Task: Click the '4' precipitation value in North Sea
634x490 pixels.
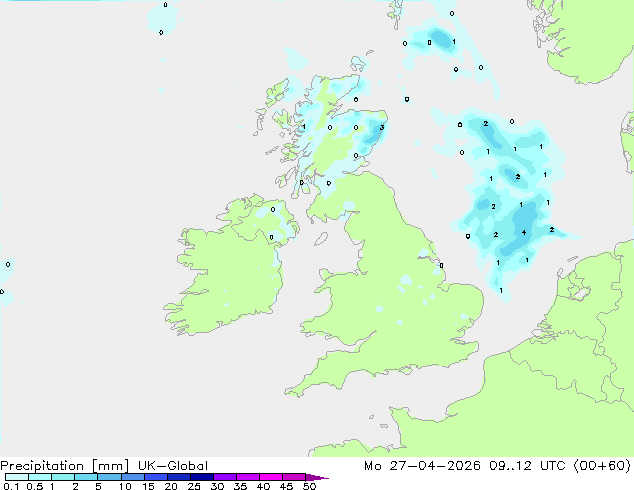Action: point(524,232)
